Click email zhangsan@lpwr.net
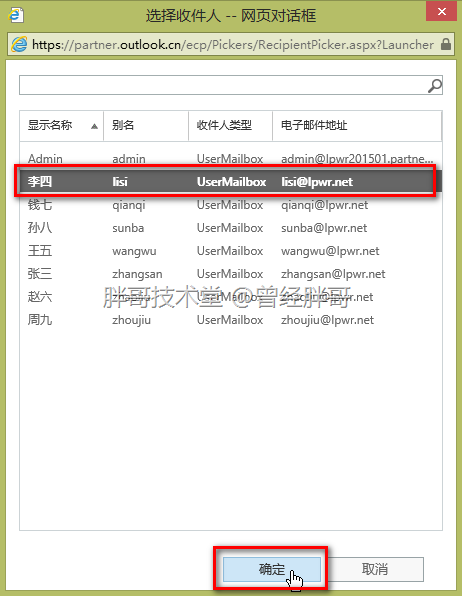 click(x=333, y=274)
